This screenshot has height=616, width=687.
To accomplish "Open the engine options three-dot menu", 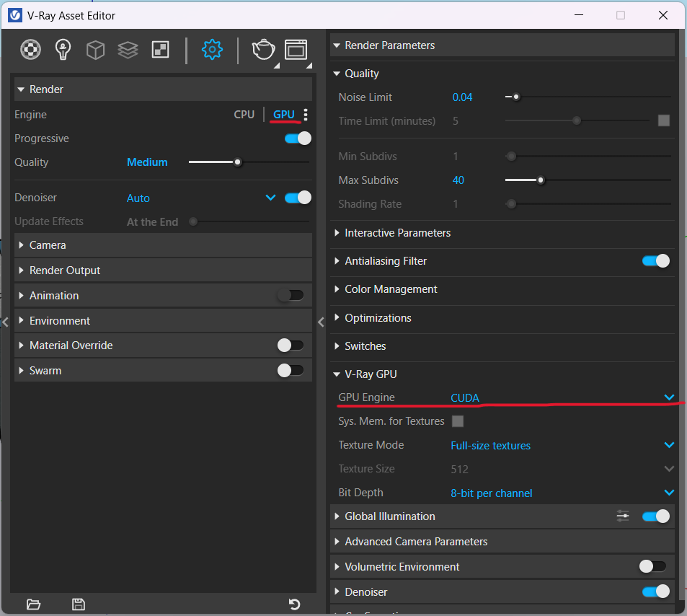I will pyautogui.click(x=306, y=115).
